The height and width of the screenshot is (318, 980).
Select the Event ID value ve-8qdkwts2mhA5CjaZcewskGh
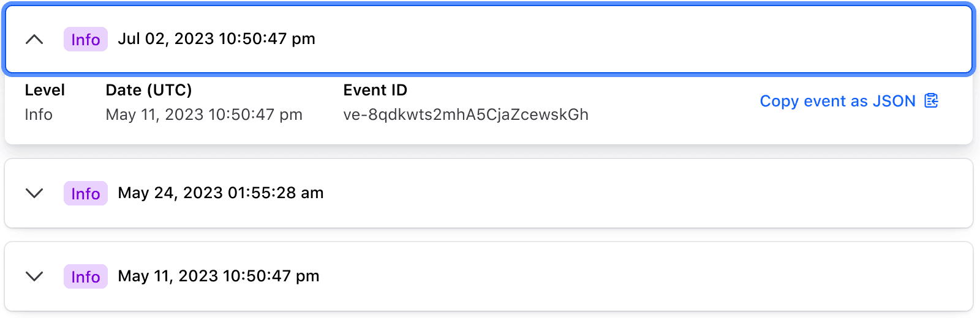coord(466,114)
